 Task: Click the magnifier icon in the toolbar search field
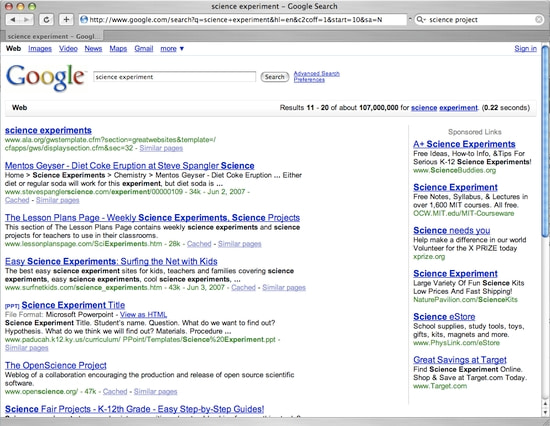coord(419,20)
